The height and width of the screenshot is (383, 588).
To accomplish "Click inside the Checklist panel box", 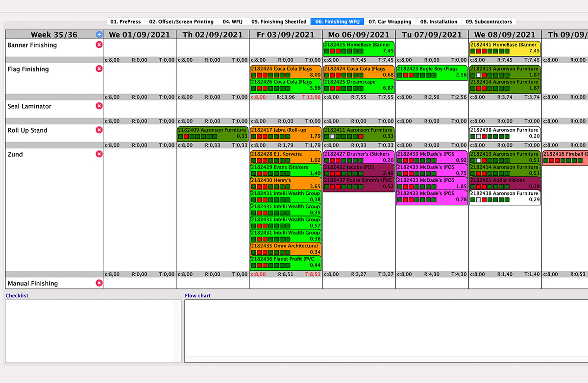I will (93, 331).
